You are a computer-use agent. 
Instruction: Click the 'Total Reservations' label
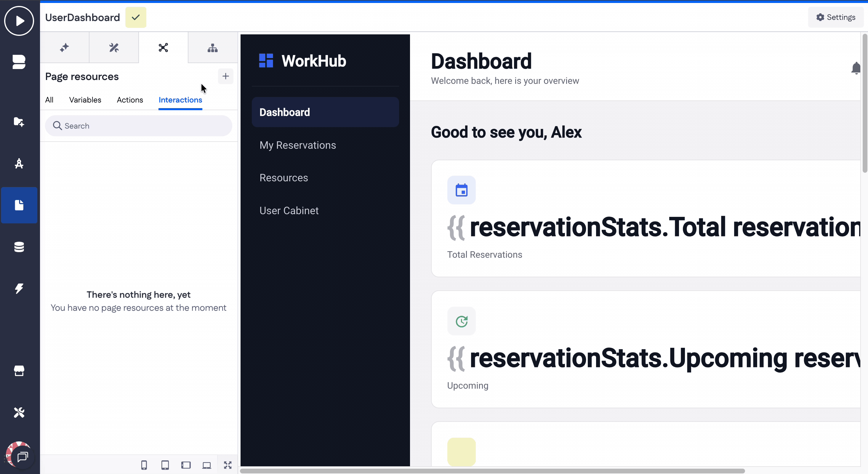pyautogui.click(x=485, y=255)
